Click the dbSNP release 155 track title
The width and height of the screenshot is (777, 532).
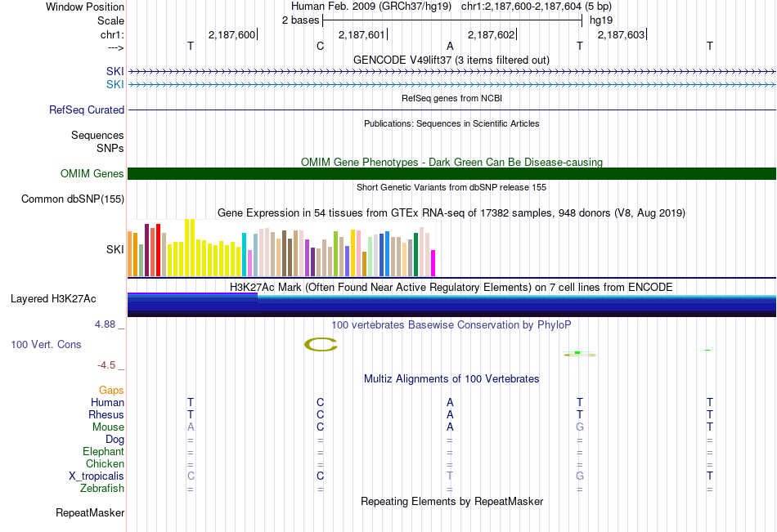pos(451,187)
